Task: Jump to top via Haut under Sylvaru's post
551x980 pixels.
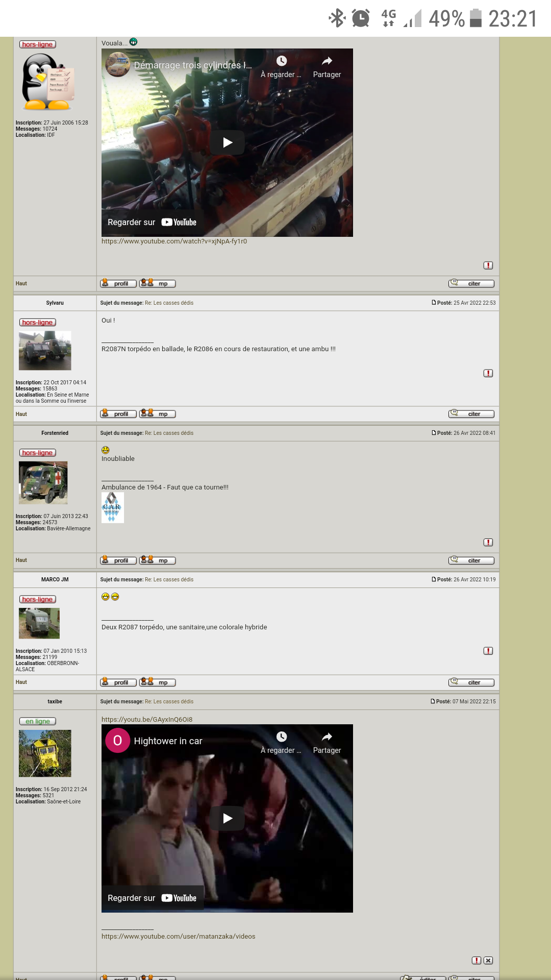Action: [21, 414]
